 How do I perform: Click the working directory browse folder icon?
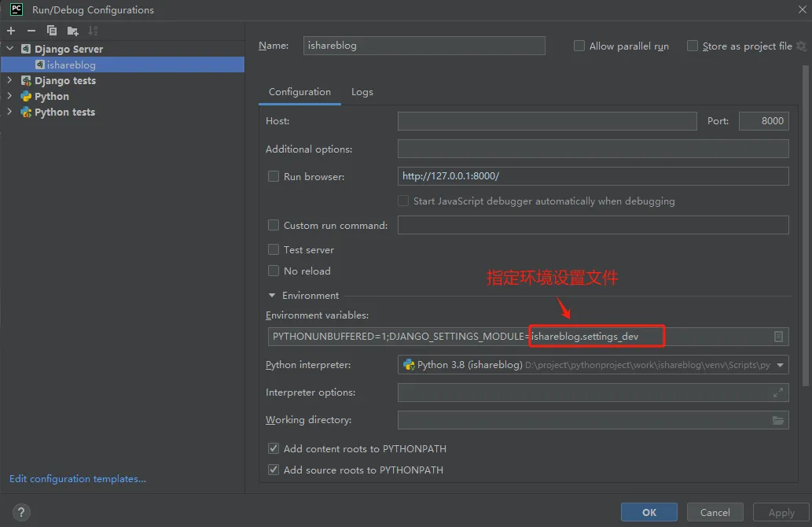778,420
